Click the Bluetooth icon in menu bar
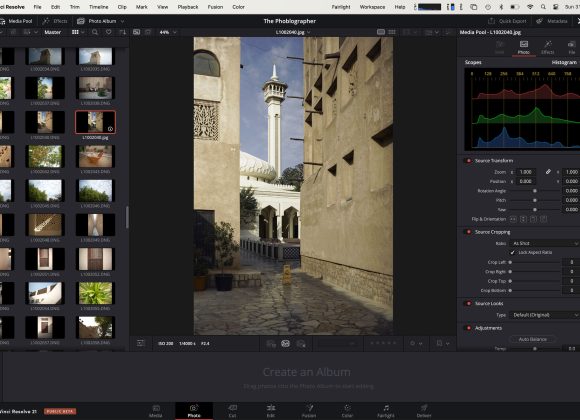Screen dimensions: 580x420 tap(501, 7)
